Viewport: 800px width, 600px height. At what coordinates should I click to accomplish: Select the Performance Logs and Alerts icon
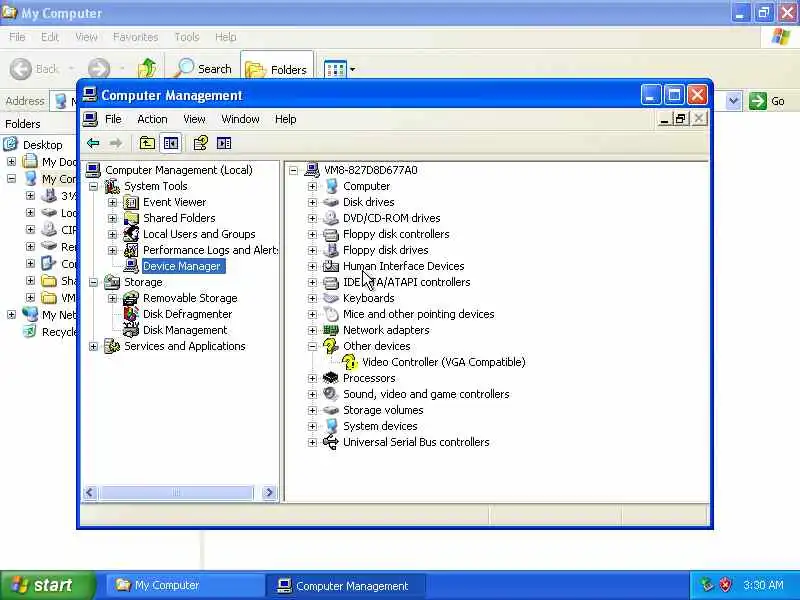click(x=131, y=250)
